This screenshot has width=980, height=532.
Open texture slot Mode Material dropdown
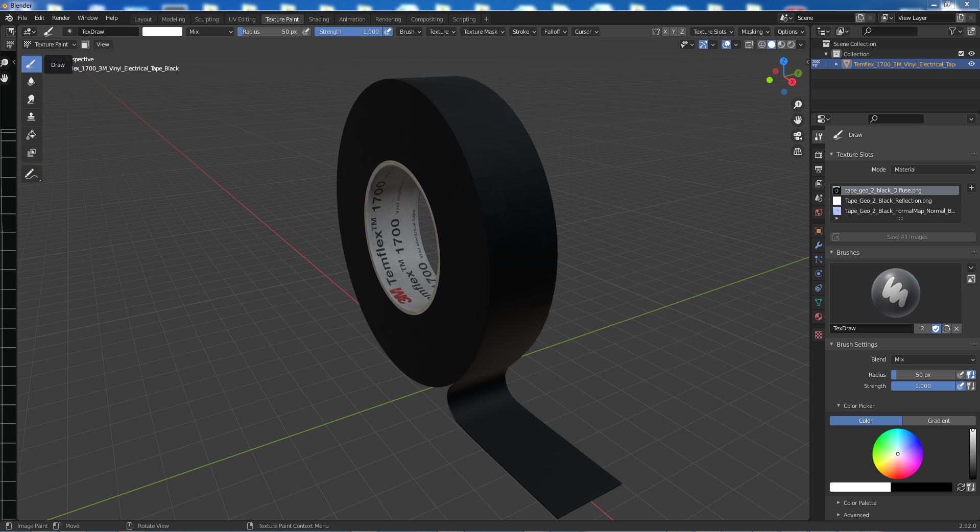(934, 170)
